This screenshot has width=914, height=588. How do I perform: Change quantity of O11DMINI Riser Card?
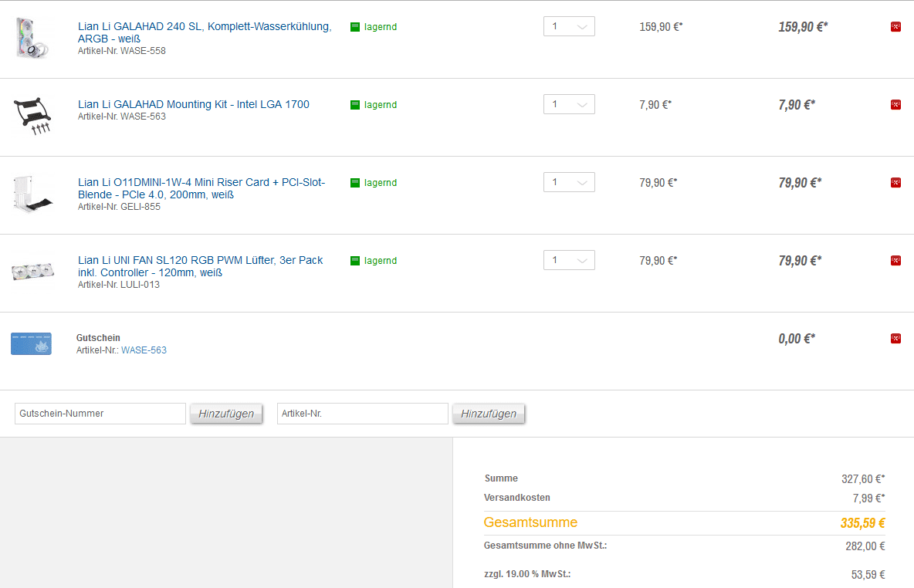569,182
